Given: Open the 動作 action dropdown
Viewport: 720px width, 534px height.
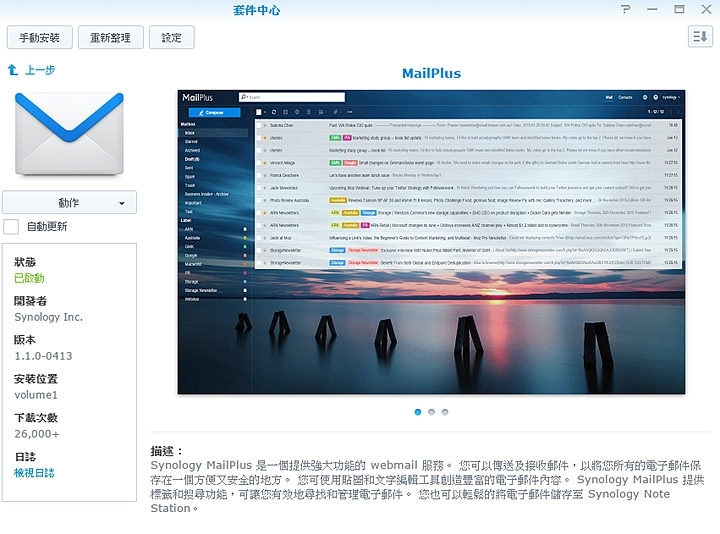Looking at the screenshot, I should pyautogui.click(x=69, y=202).
